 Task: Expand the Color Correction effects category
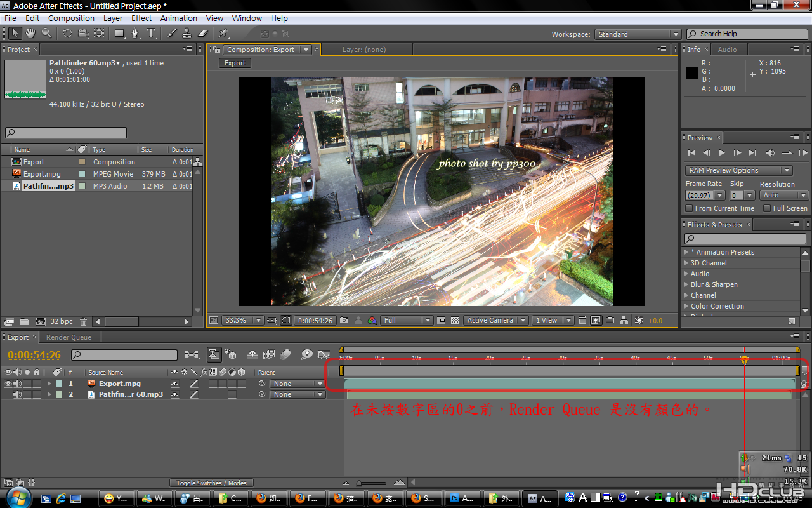click(686, 306)
